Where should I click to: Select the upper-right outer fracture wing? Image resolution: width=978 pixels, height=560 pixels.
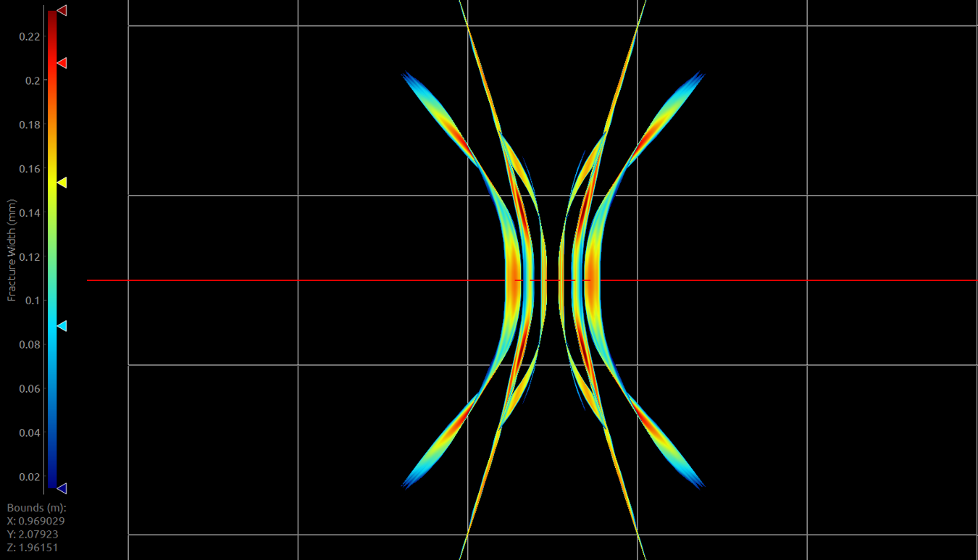[663, 120]
